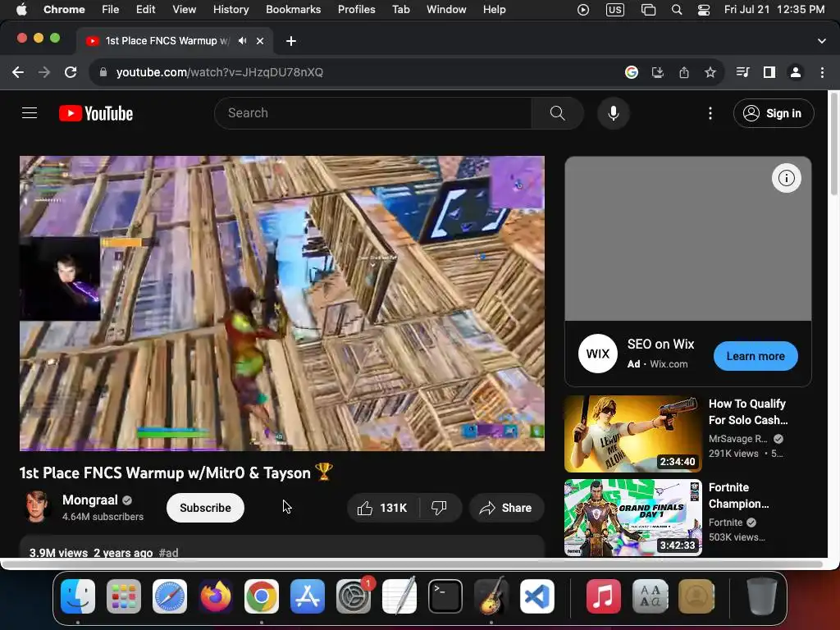Show the Chrome side panel
Screen dimensions: 840x630
(x=769, y=72)
